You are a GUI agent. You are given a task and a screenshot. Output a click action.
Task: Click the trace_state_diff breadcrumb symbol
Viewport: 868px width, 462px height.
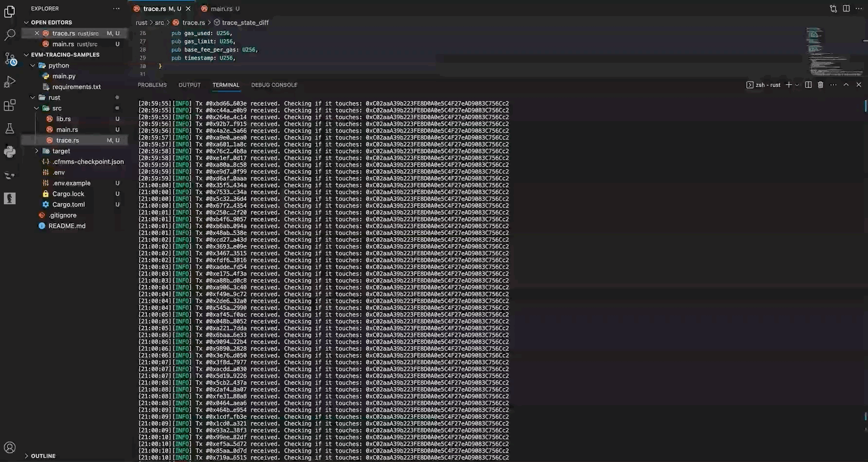(245, 22)
